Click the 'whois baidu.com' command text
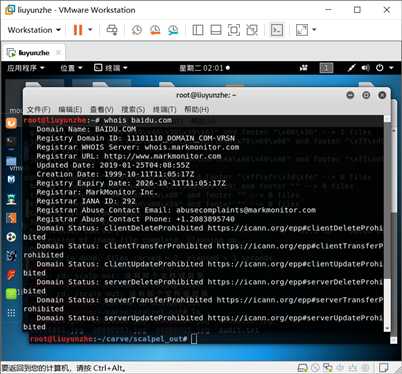 tap(138, 120)
